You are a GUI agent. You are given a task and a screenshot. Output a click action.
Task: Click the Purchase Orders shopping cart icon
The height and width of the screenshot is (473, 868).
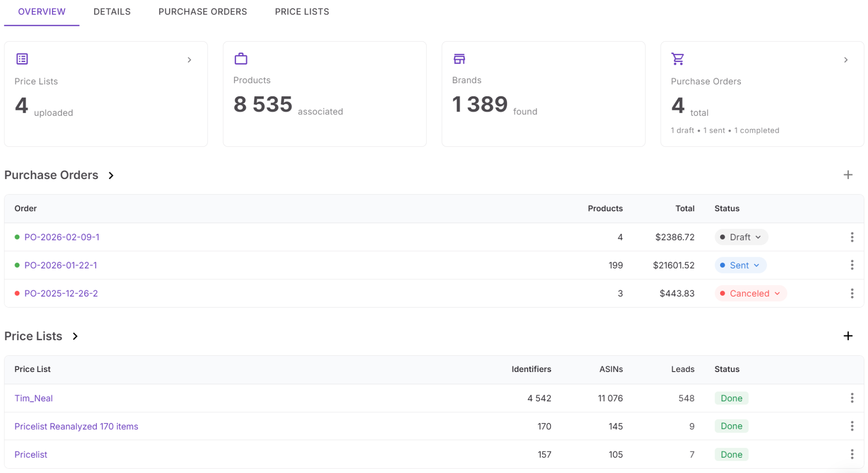click(x=678, y=59)
